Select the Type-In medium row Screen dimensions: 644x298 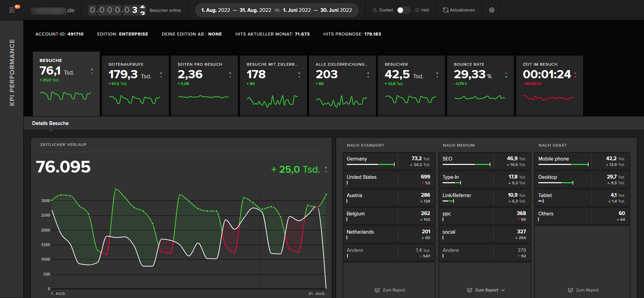pyautogui.click(x=485, y=179)
